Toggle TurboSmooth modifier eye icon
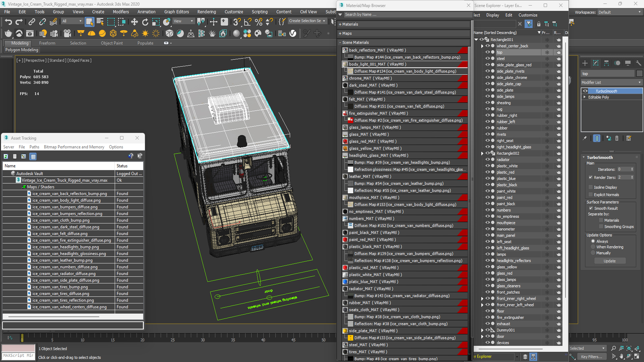The width and height of the screenshot is (644, 362). click(585, 91)
